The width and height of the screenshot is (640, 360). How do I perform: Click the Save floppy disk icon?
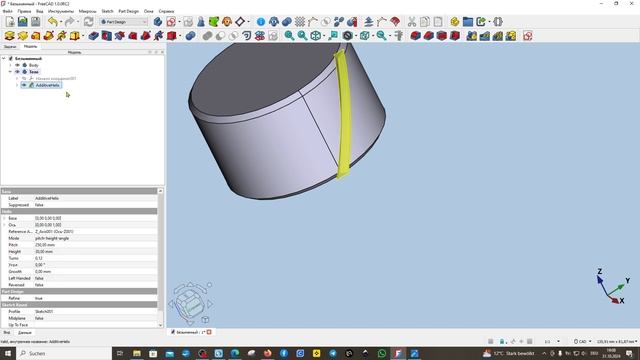[x=36, y=22]
